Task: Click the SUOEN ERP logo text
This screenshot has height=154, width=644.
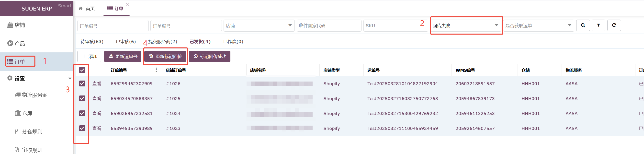Action: [37, 9]
